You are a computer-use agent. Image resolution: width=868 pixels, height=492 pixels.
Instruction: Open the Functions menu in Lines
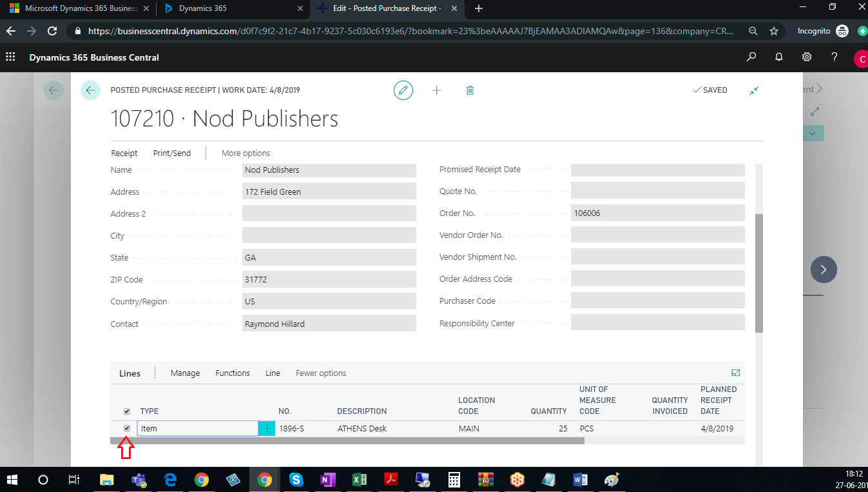pyautogui.click(x=233, y=373)
